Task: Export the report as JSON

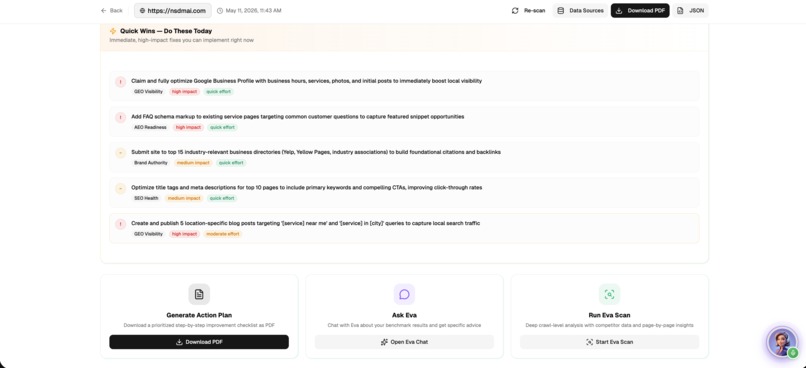Action: click(690, 10)
